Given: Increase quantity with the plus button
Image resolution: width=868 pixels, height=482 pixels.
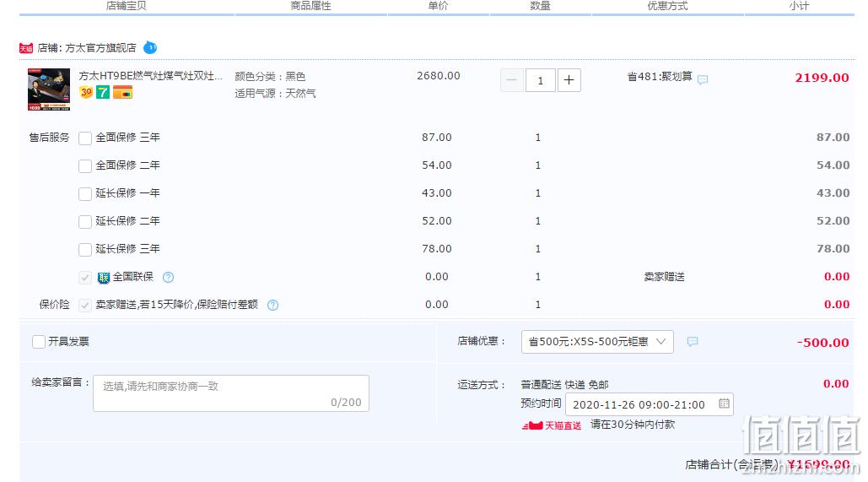Looking at the screenshot, I should click(569, 80).
